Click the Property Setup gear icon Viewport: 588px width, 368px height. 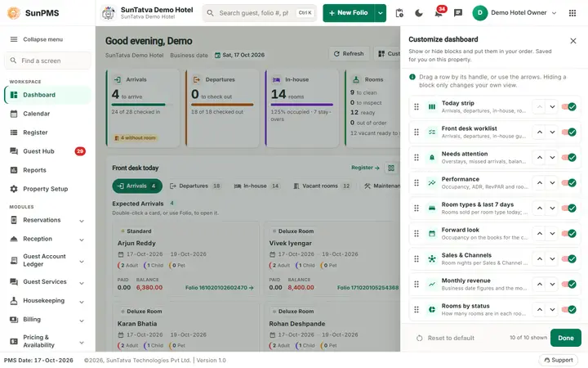point(14,189)
